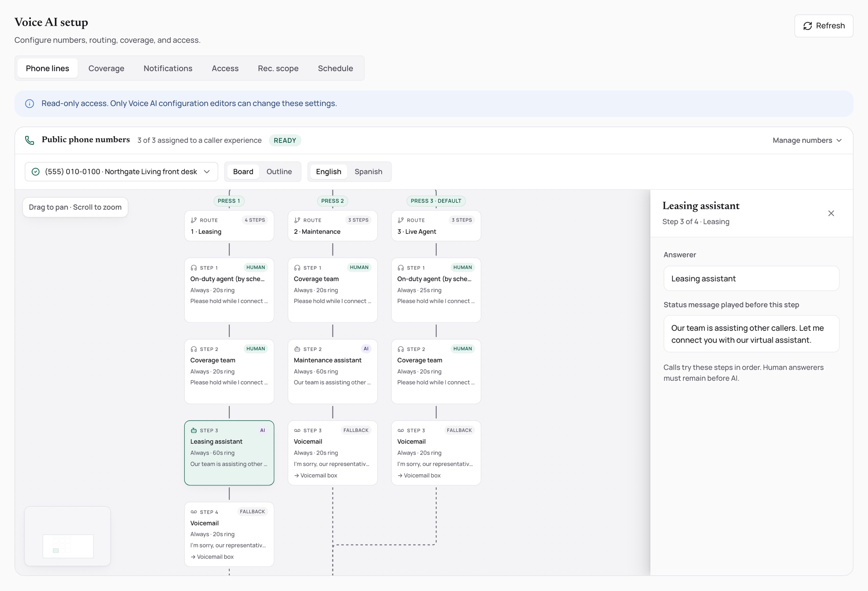Select the Maintenance assistant Step 2 card

click(x=332, y=372)
